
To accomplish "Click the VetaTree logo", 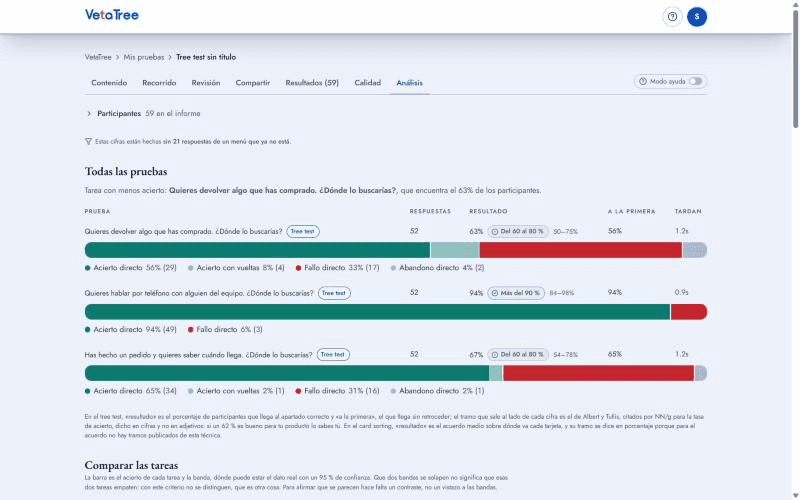I will point(112,15).
